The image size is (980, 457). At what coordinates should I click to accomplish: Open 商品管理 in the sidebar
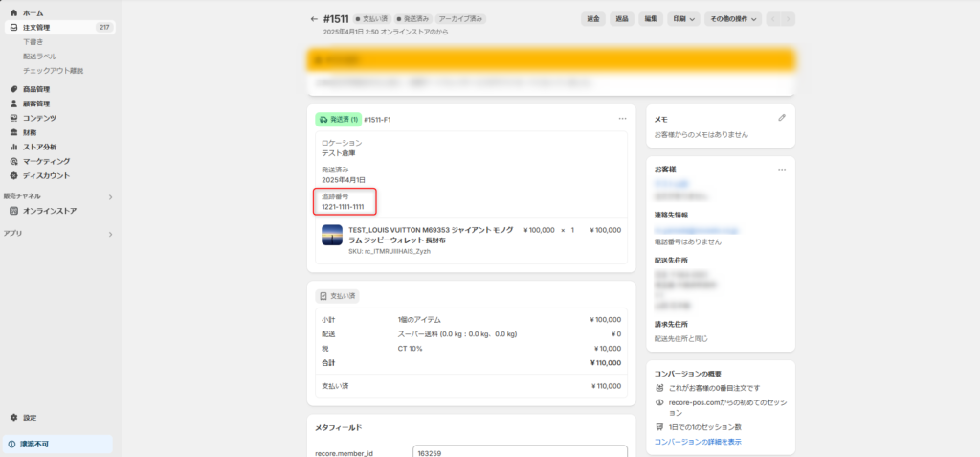pos(36,89)
